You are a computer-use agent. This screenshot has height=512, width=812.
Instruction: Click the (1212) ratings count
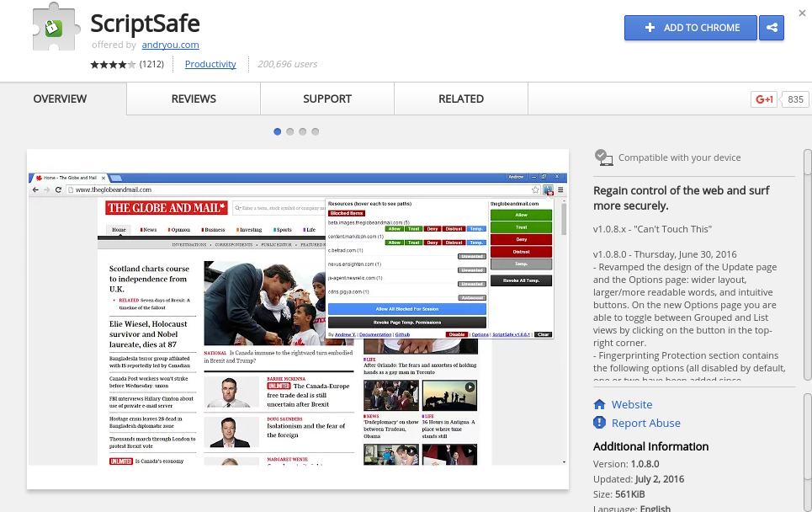tap(151, 64)
